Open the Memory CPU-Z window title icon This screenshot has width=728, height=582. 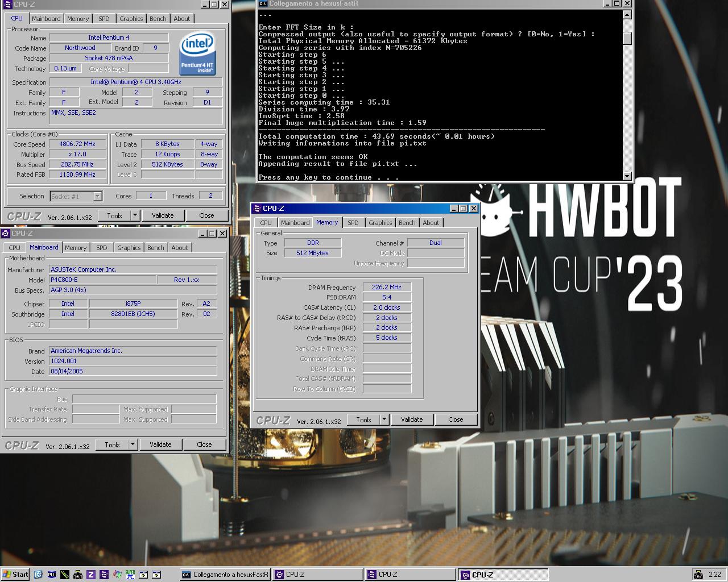pos(257,209)
